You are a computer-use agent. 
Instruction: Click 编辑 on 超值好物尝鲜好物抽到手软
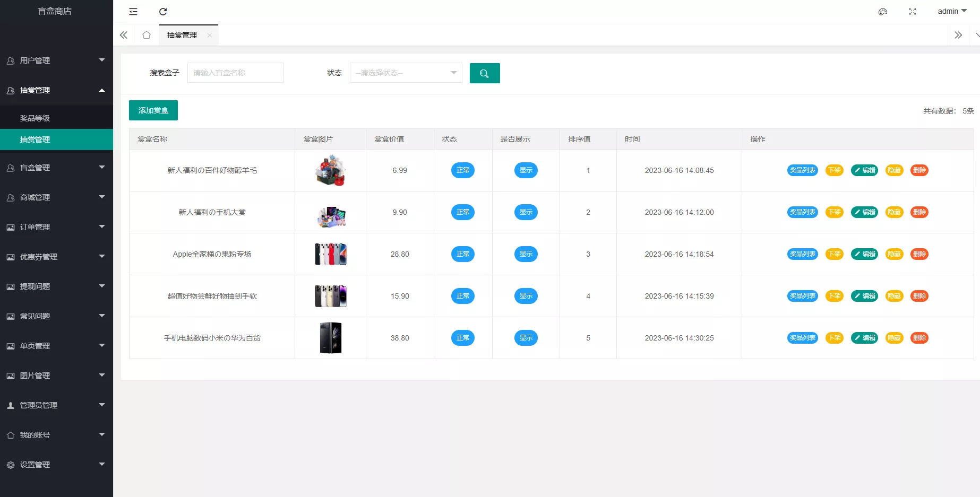coord(864,295)
